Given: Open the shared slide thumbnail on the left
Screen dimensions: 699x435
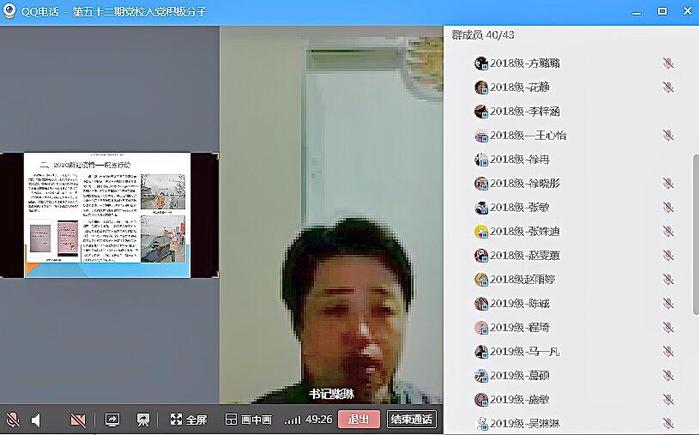Looking at the screenshot, I should (109, 214).
